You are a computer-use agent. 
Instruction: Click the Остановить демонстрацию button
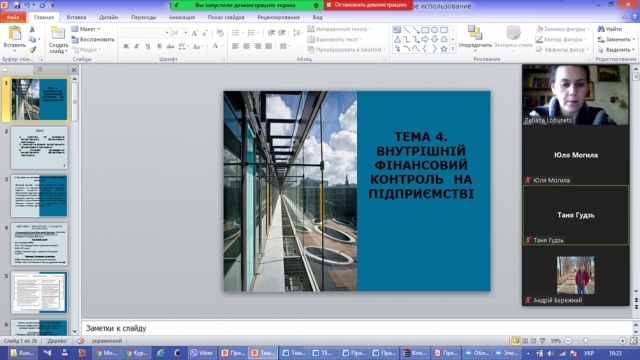pos(367,5)
